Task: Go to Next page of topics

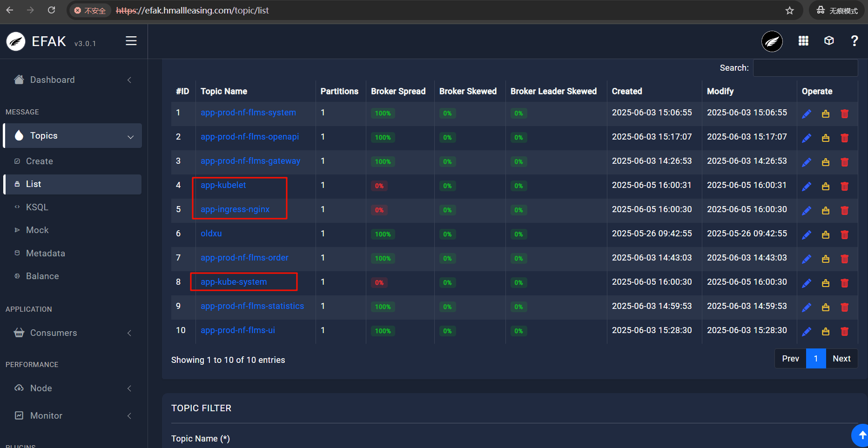Action: click(x=841, y=359)
